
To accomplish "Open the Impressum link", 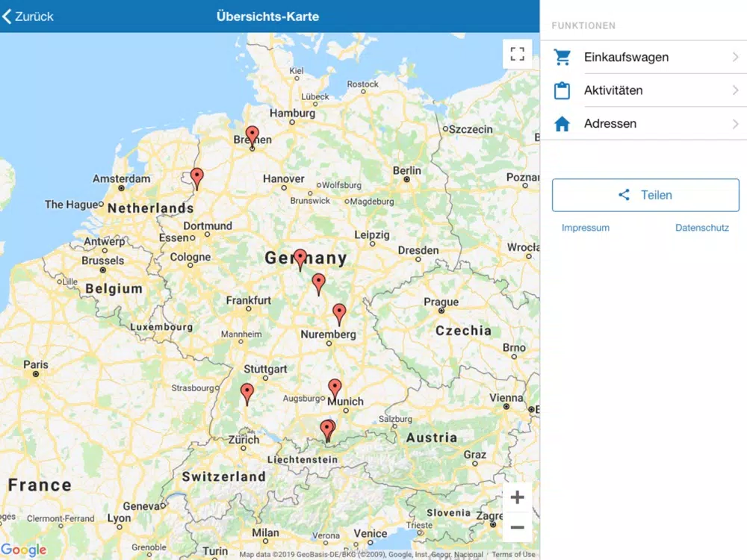I will (585, 228).
